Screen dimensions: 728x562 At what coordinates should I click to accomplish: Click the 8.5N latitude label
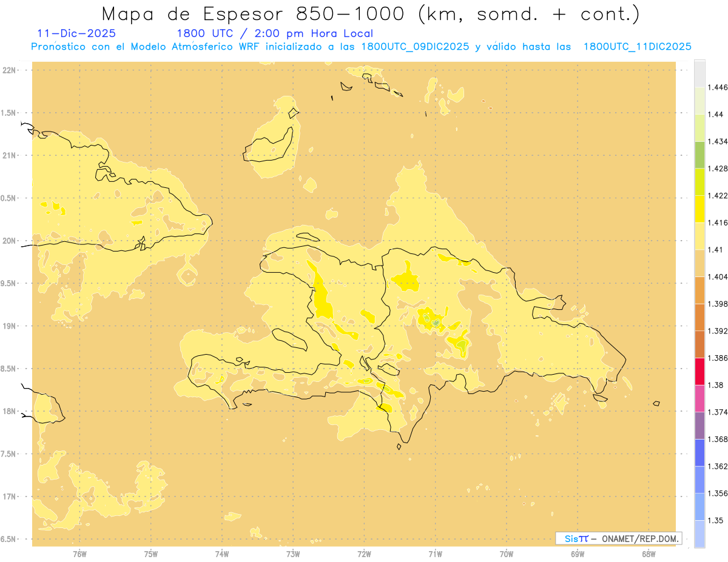point(8,369)
